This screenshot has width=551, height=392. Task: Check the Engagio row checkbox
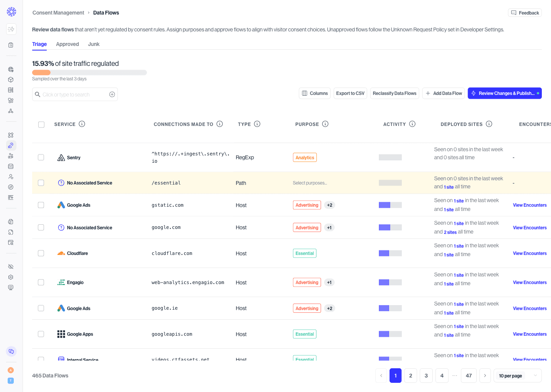click(x=41, y=283)
